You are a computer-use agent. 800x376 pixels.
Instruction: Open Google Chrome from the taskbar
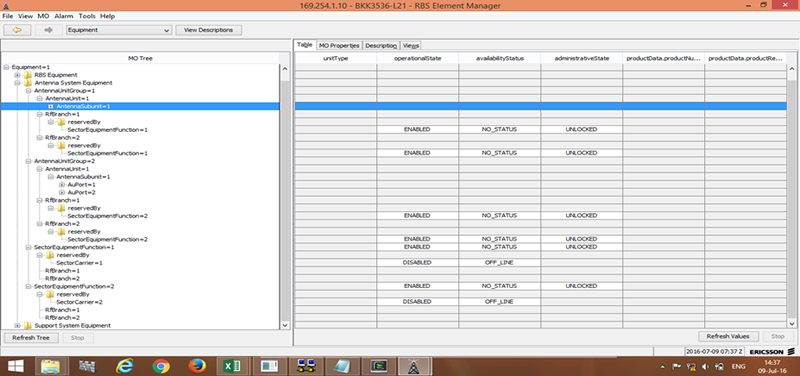tap(161, 366)
